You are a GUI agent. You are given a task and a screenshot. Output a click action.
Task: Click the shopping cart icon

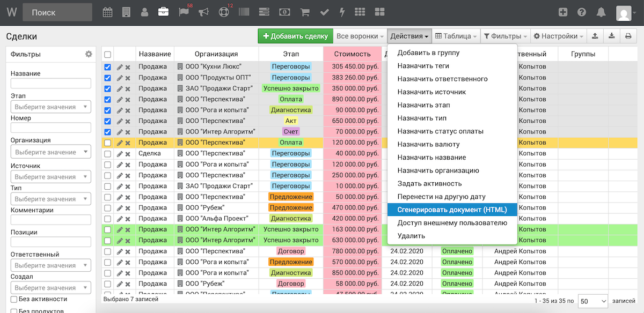(x=305, y=12)
